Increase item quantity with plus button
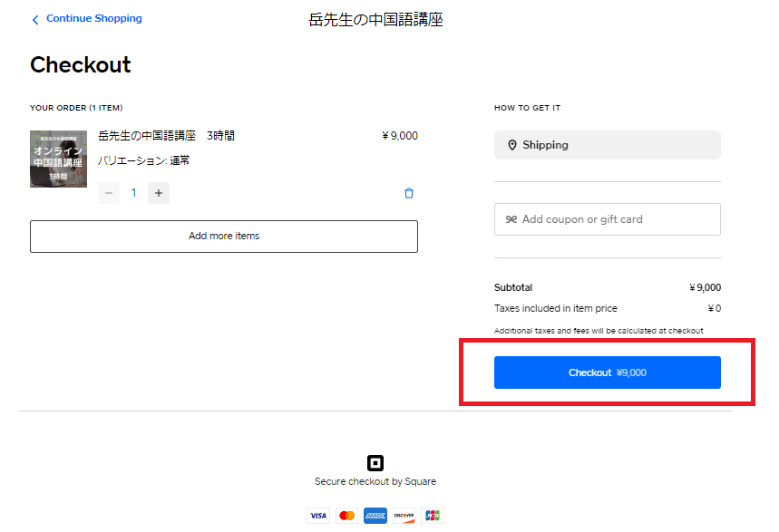779x532 pixels. 159,193
